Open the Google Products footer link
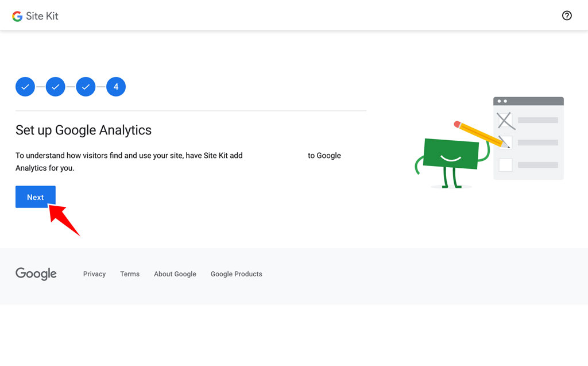Image resolution: width=588 pixels, height=366 pixels. click(236, 274)
